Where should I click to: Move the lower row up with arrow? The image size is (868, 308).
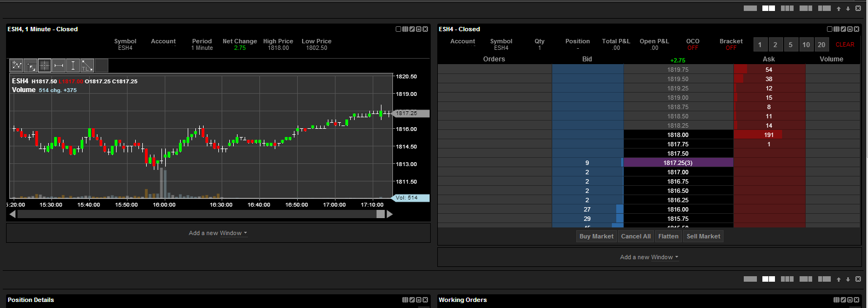(x=838, y=279)
